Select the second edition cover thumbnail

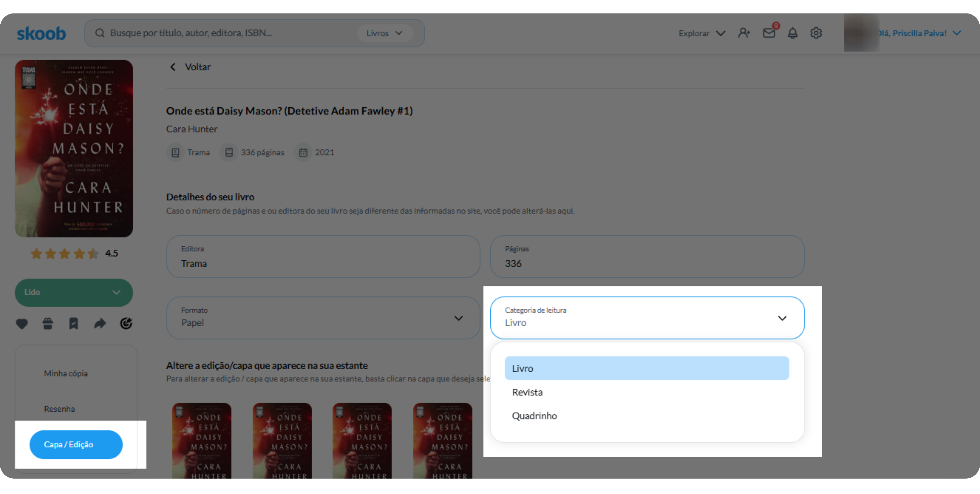[282, 441]
